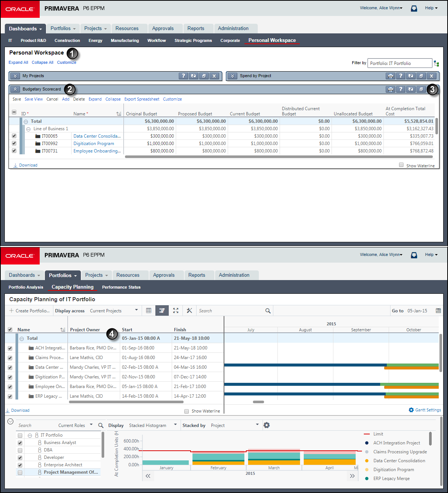Click sort icon next to Name in Capacity Planning table
The height and width of the screenshot is (493, 448).
pyautogui.click(x=63, y=330)
